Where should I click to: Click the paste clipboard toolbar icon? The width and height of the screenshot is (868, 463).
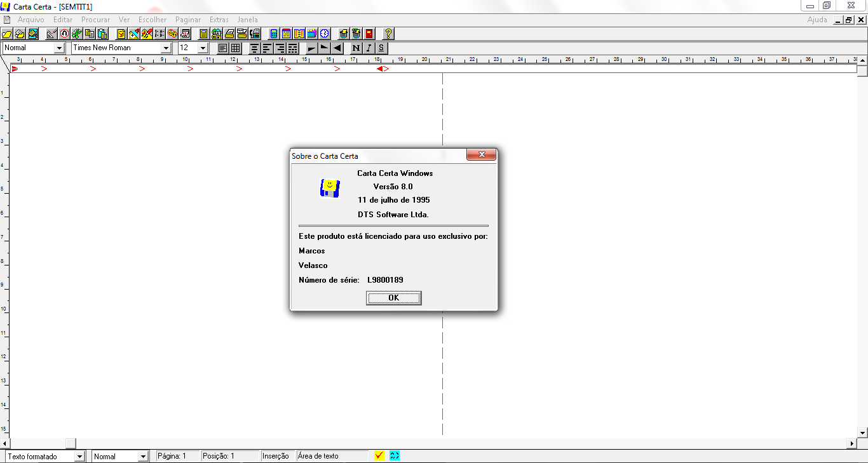tap(102, 34)
